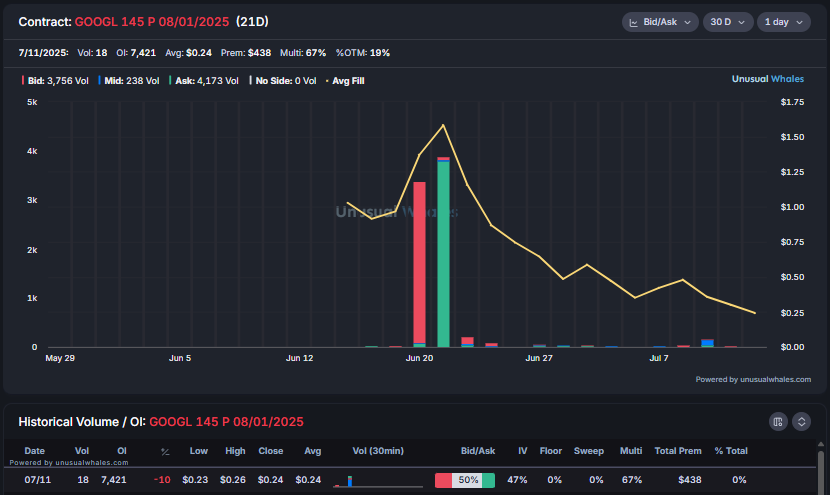The height and width of the screenshot is (495, 830).
Task: Click the 47% IV value in table
Action: pos(517,480)
